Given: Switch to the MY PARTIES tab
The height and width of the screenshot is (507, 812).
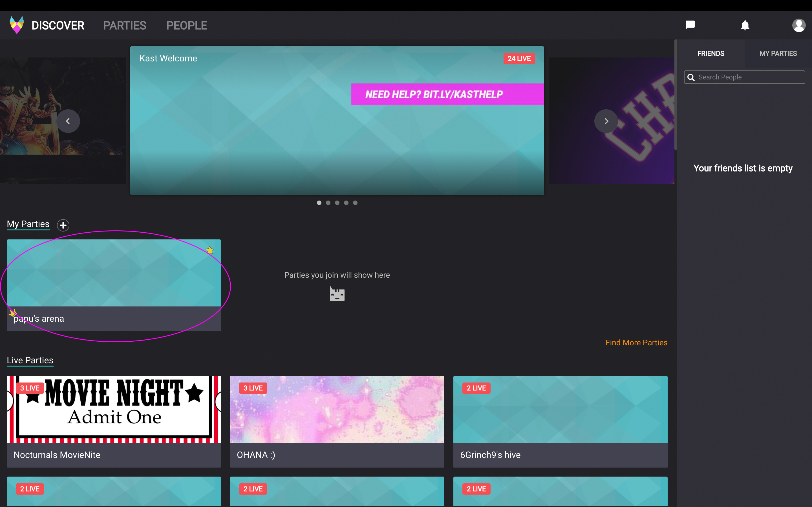Looking at the screenshot, I should pos(778,54).
